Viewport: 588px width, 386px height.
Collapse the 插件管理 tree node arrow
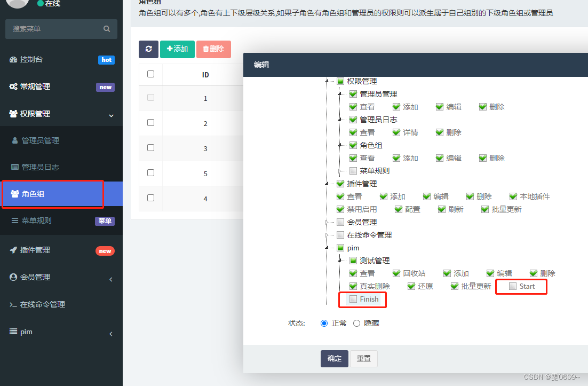click(327, 184)
